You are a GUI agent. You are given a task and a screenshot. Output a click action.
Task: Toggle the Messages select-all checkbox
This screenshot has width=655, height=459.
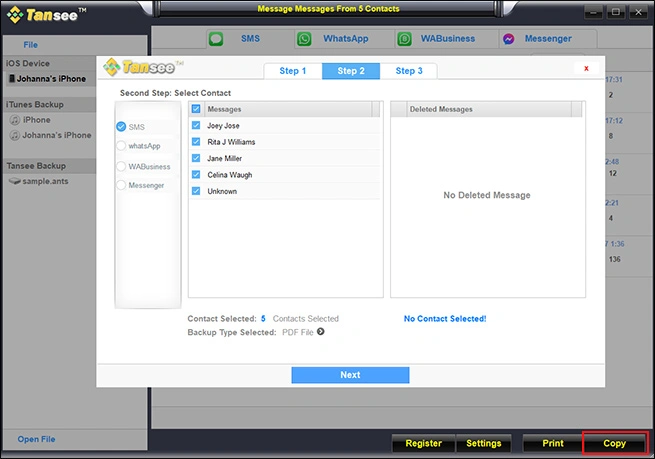tap(196, 109)
